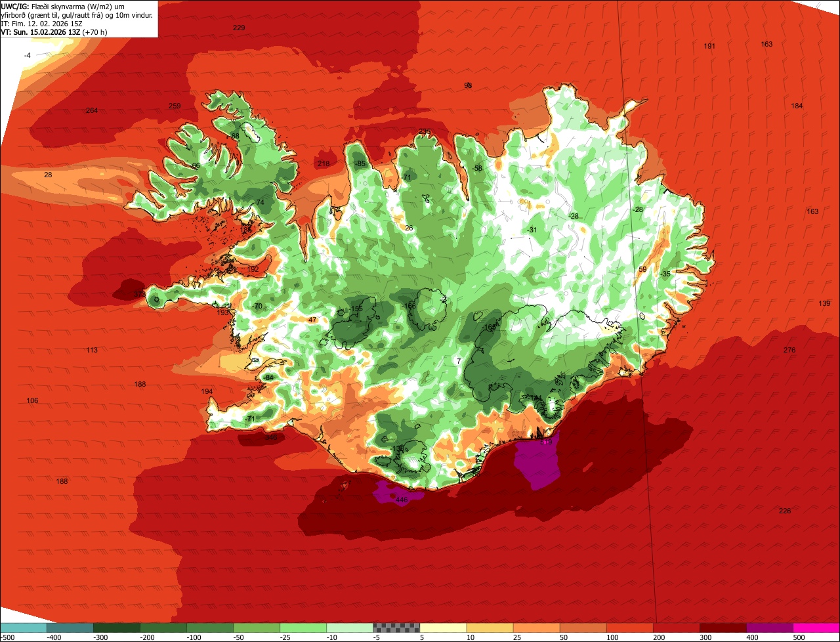
Task: Click the map value '-84' in southwest Iceland
Action: click(268, 377)
